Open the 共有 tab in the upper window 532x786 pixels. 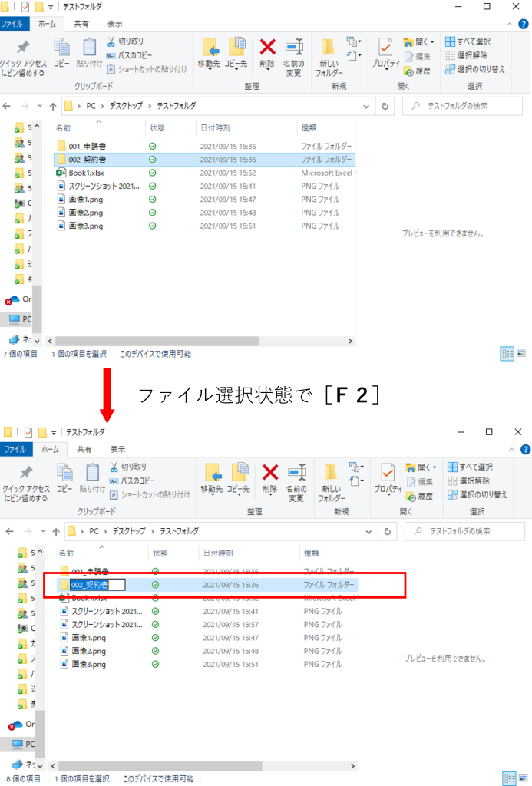81,24
